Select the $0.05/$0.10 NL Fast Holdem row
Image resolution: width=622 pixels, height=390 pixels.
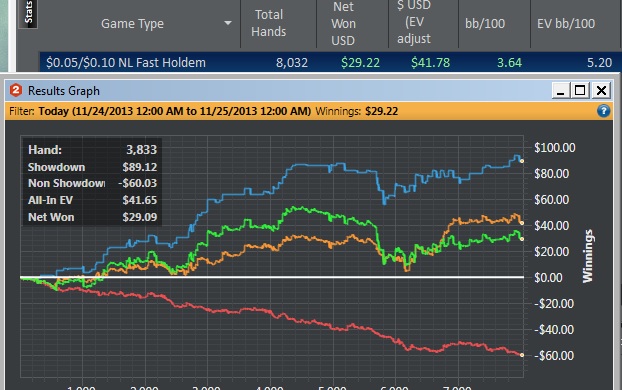click(329, 62)
